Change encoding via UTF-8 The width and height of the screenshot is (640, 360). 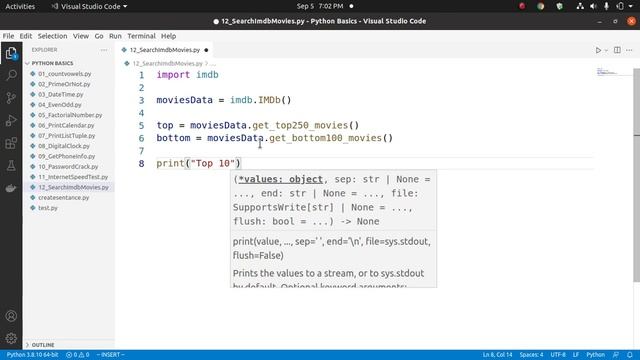[558, 355]
